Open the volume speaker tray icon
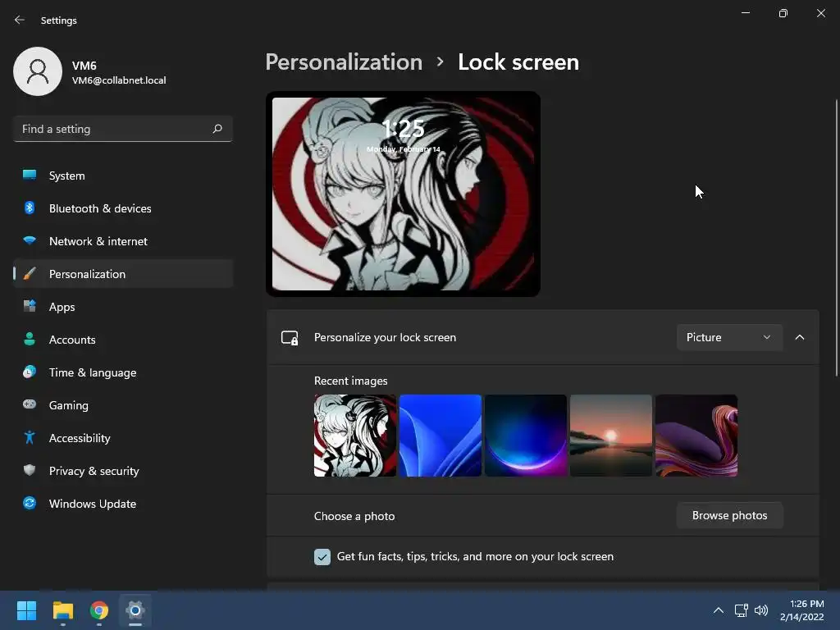 (760, 610)
